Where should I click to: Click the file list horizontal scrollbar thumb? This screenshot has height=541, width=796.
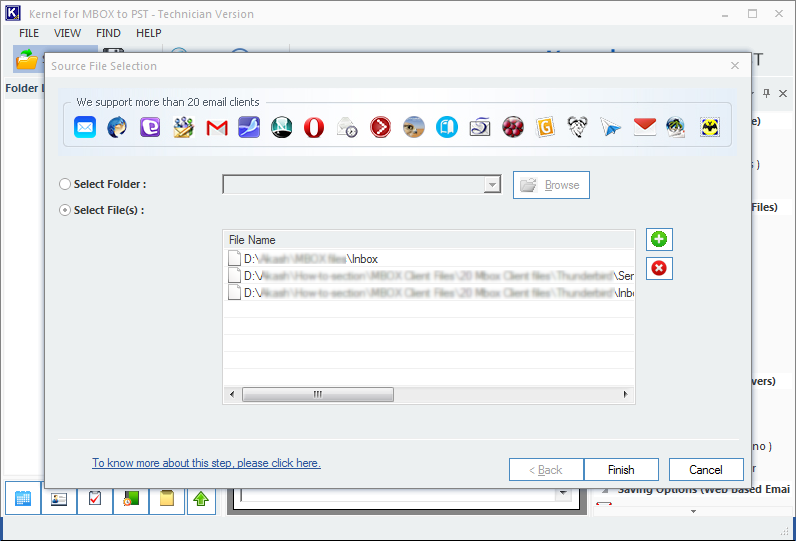[x=318, y=394]
